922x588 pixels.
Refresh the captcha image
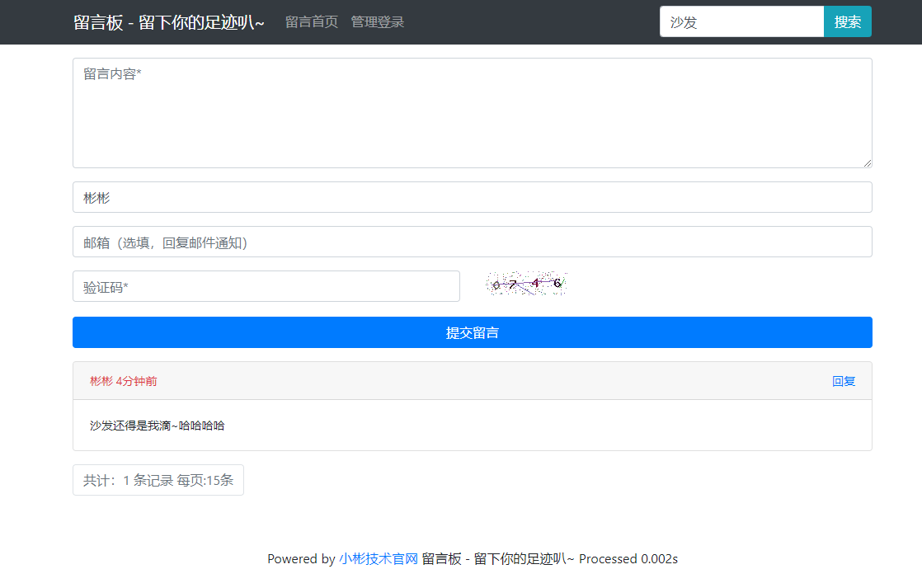(525, 285)
